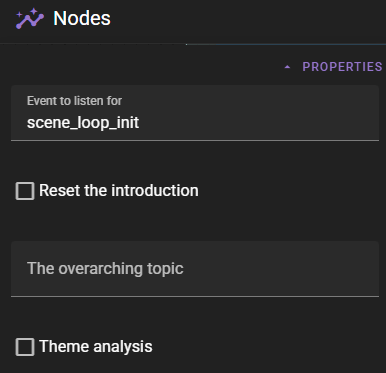Click the empty box left of Theme analysis
The image size is (386, 373).
point(25,347)
